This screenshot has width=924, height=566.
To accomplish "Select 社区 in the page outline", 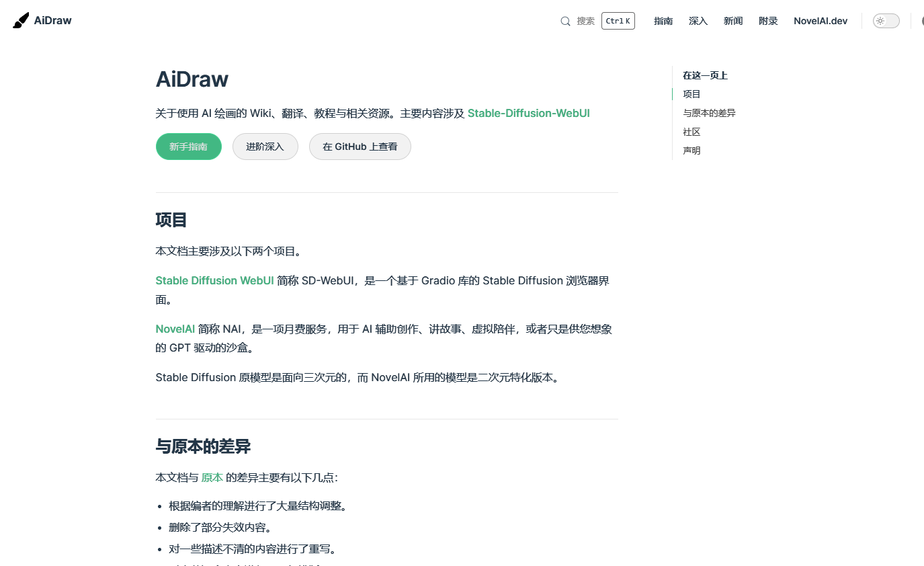I will (691, 132).
